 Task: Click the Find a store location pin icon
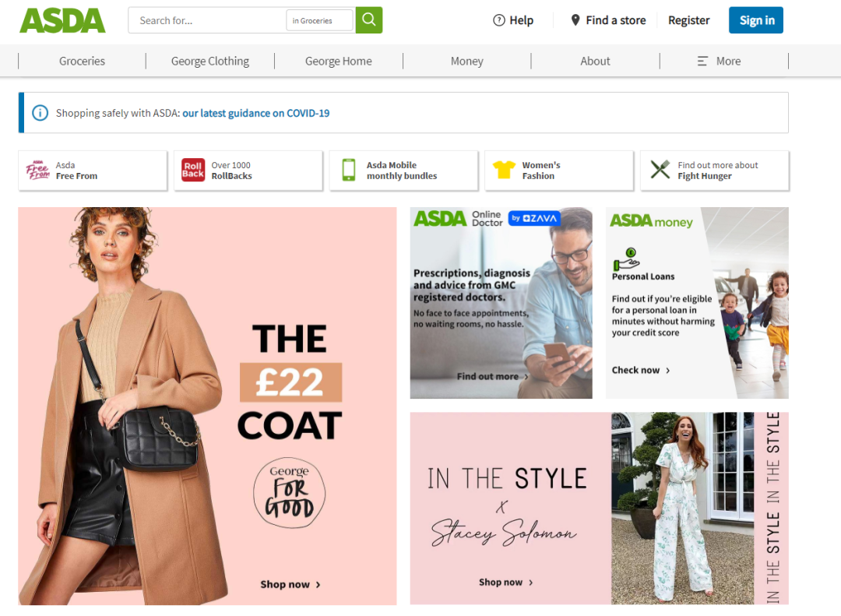click(575, 20)
